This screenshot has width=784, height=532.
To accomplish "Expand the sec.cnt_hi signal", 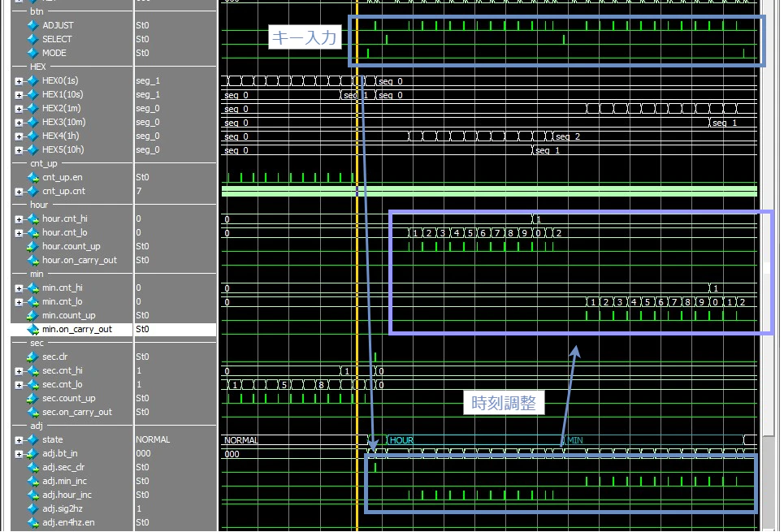I will coord(19,371).
